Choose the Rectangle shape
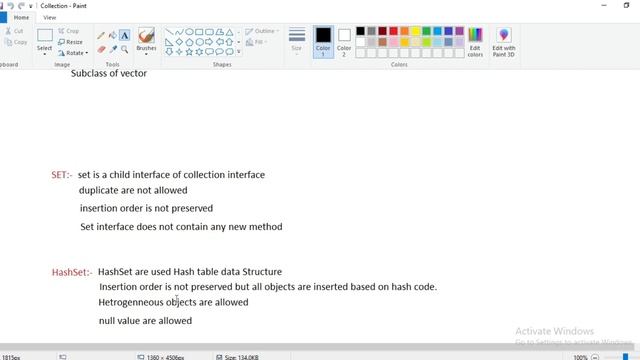Screen dimensions: 640x360 [x=199, y=32]
